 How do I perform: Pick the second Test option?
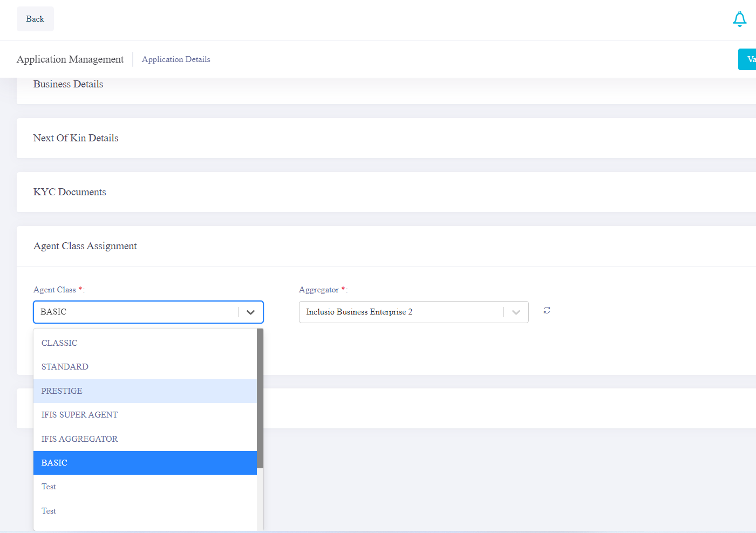click(49, 511)
